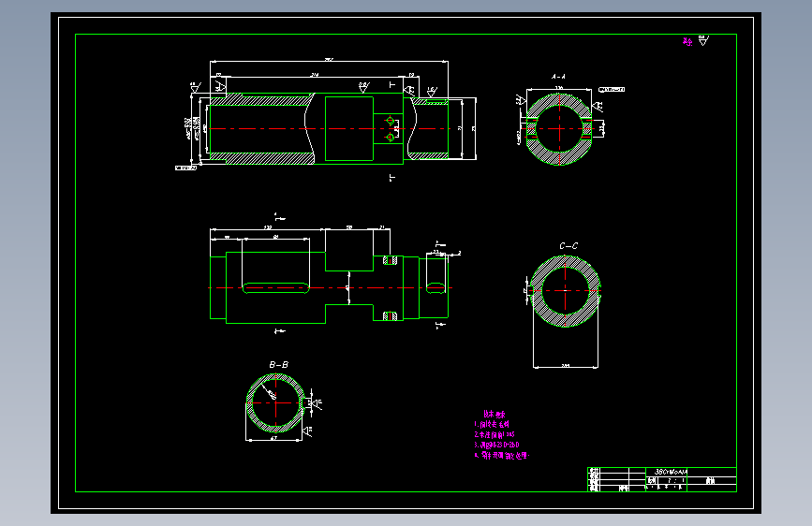Select the short keyway slot at right end of middle view

436,288
